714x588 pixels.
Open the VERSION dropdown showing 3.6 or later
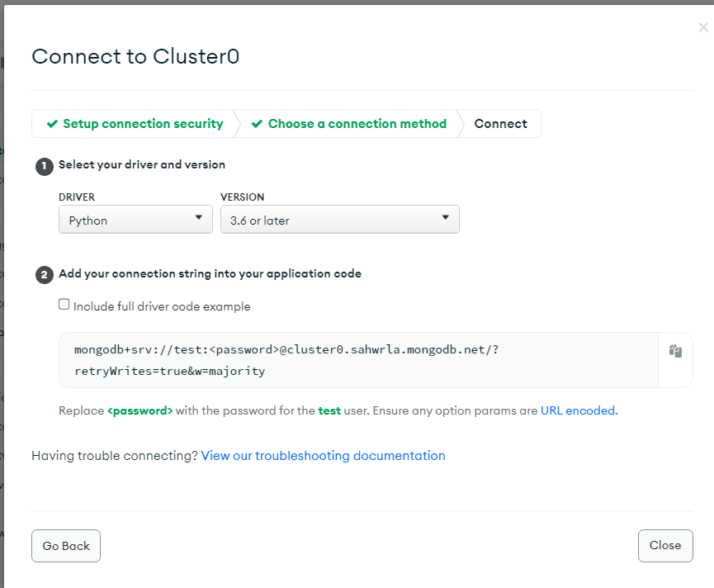pos(340,220)
